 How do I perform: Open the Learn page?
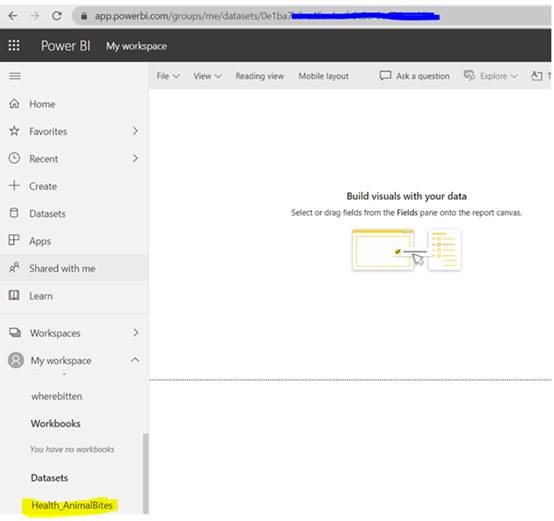pyautogui.click(x=41, y=296)
